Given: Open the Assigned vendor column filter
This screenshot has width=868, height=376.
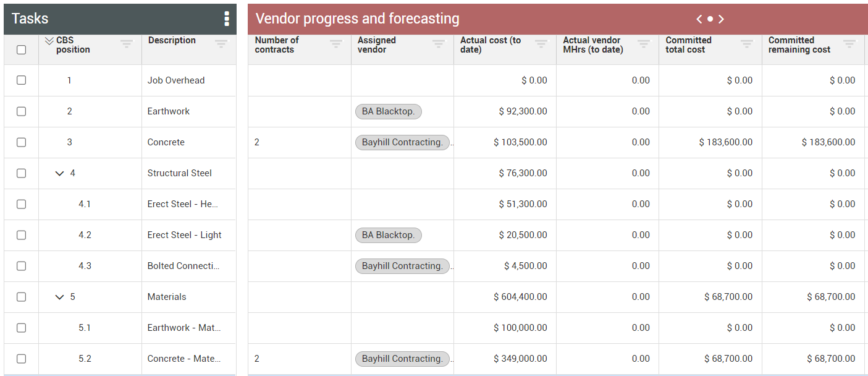Looking at the screenshot, I should pos(439,45).
